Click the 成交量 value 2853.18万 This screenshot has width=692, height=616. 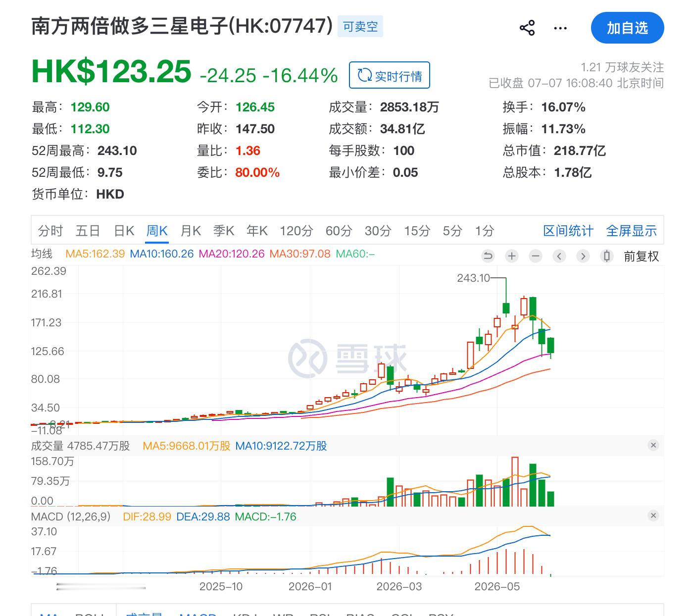click(x=409, y=107)
